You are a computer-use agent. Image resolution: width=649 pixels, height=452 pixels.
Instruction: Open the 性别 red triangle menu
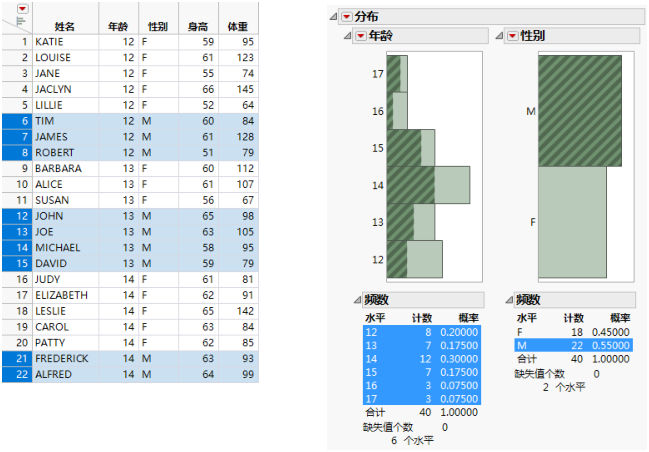coord(513,36)
